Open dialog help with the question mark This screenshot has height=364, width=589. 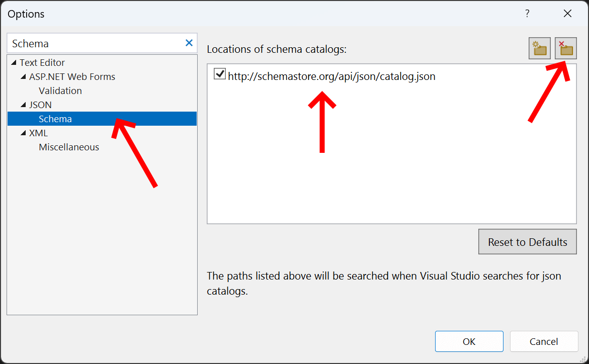tap(527, 14)
